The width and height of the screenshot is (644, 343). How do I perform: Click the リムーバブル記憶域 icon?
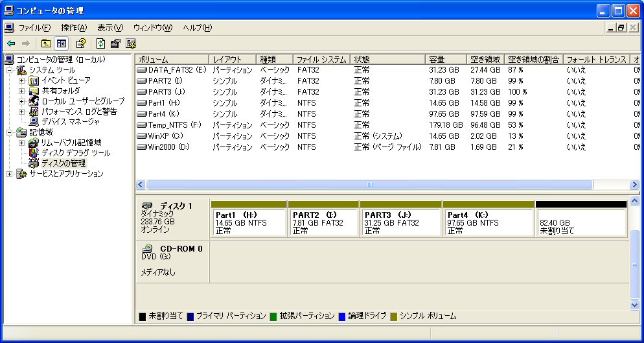tap(34, 143)
